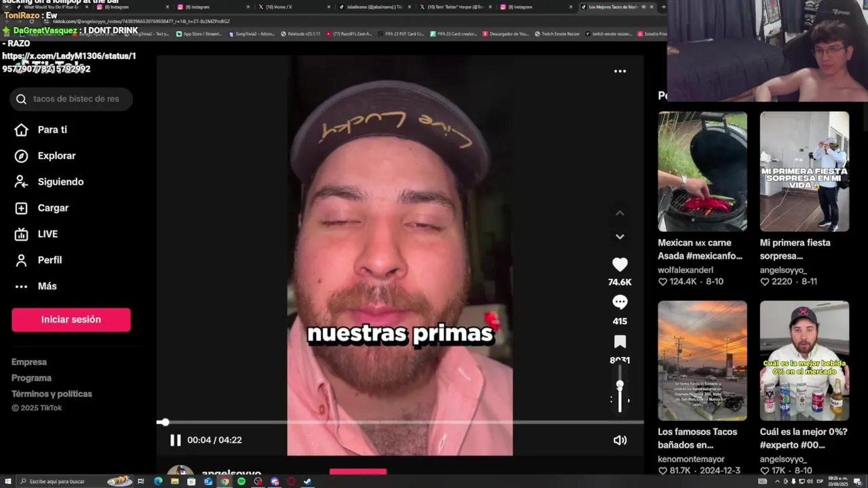Open the Empresa footer link
The width and height of the screenshot is (868, 488).
coord(29,362)
